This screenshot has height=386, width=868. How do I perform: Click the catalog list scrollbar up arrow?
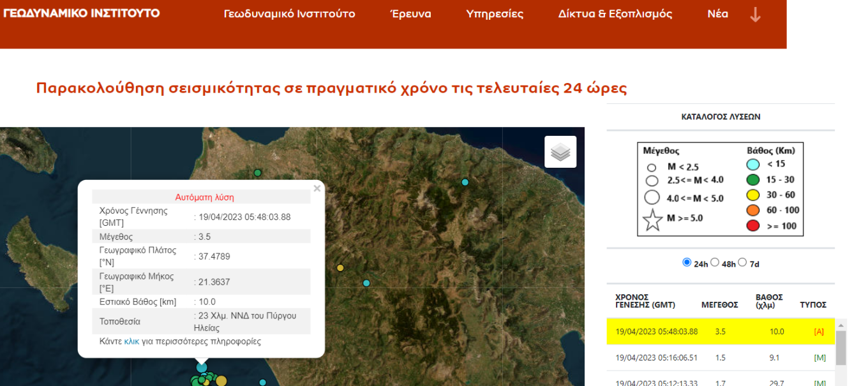(841, 325)
